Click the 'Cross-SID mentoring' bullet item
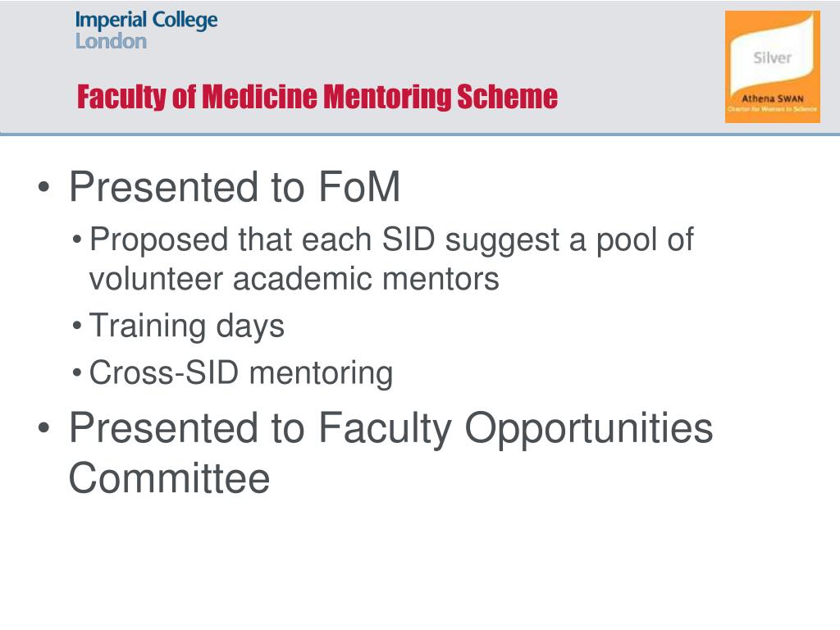The width and height of the screenshot is (840, 630). point(240,372)
